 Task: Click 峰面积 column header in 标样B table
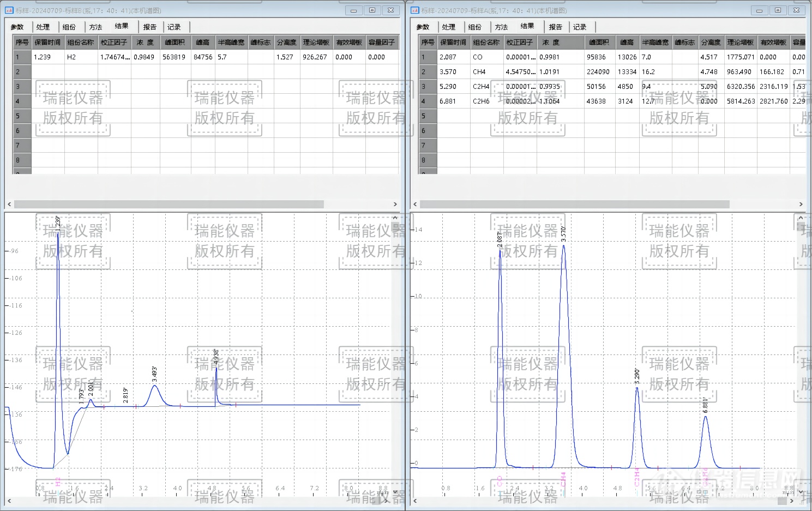(175, 42)
